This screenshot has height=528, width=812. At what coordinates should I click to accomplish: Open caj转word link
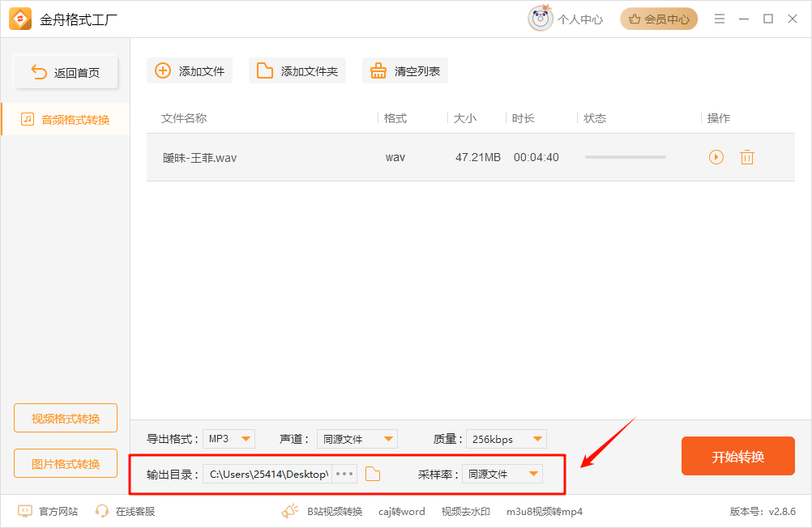(x=402, y=512)
